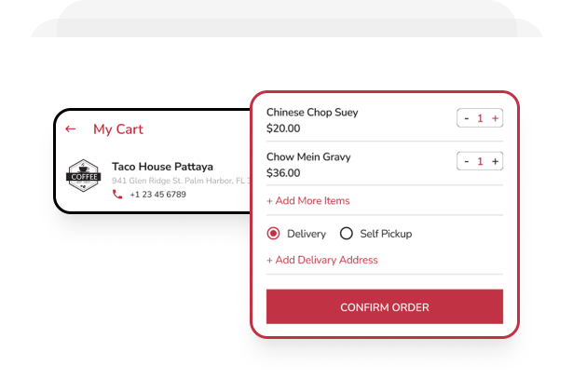
Task: Click the Chow Mein Gravy item name
Action: pyautogui.click(x=308, y=156)
